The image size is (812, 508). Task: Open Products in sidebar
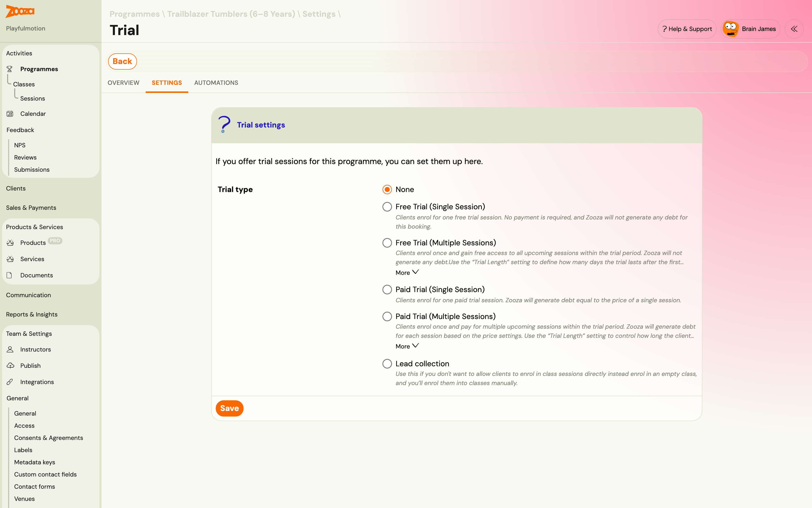33,243
